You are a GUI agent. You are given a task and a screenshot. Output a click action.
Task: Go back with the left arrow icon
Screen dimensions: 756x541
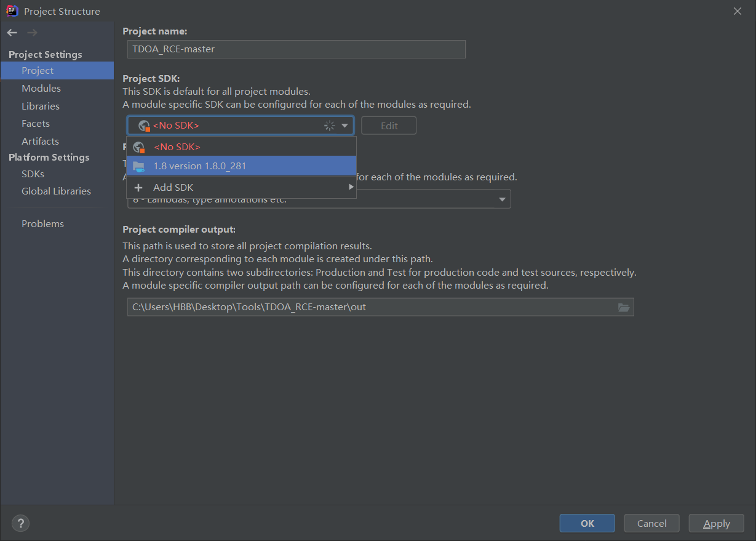(12, 33)
